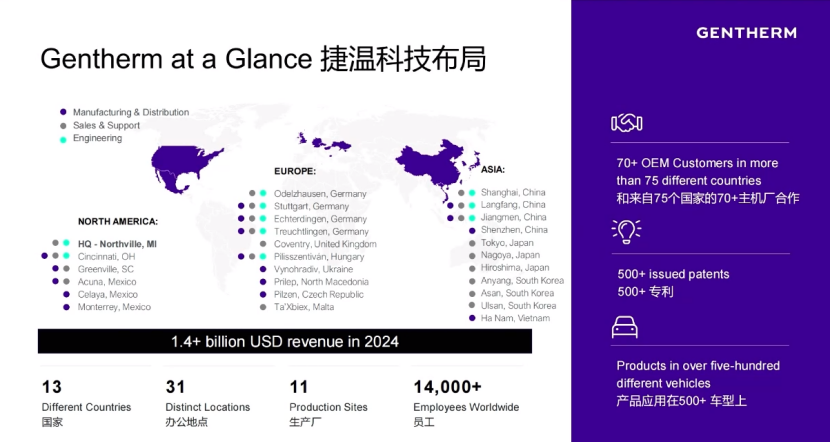Screen dimensions: 831x442
Task: Click the Manufacturing & Distribution legend dot
Action: point(63,112)
